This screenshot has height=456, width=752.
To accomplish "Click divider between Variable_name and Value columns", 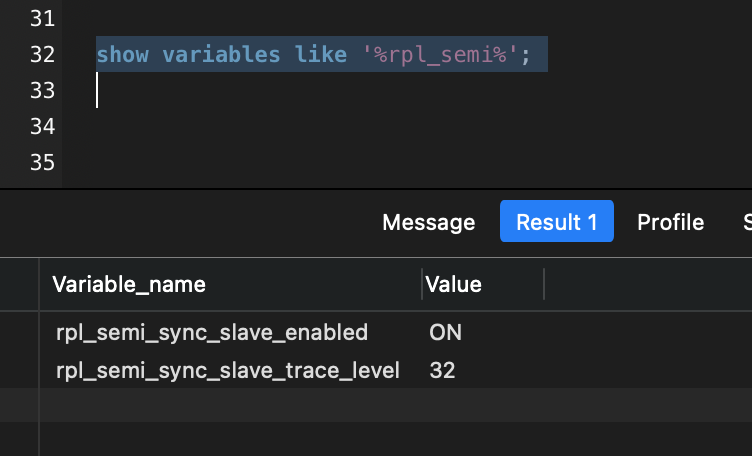I will [x=422, y=285].
